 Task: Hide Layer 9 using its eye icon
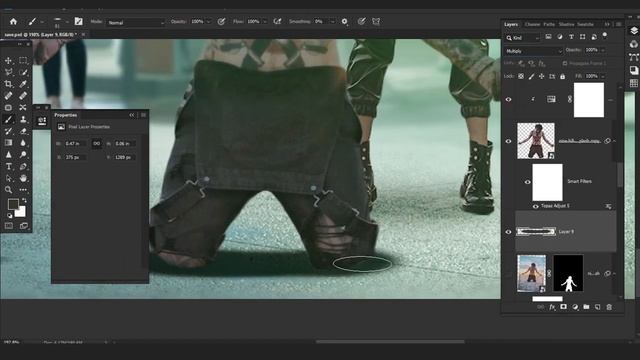tap(509, 232)
